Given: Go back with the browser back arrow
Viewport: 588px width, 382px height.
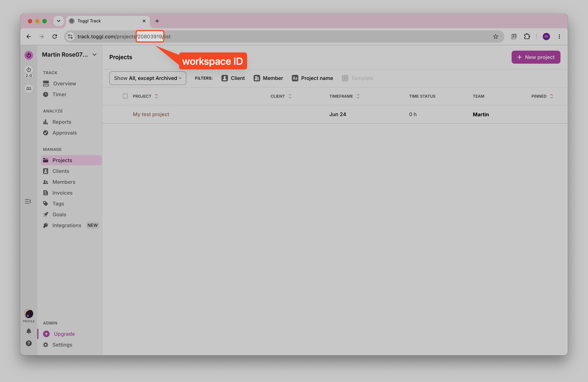Looking at the screenshot, I should pyautogui.click(x=29, y=37).
